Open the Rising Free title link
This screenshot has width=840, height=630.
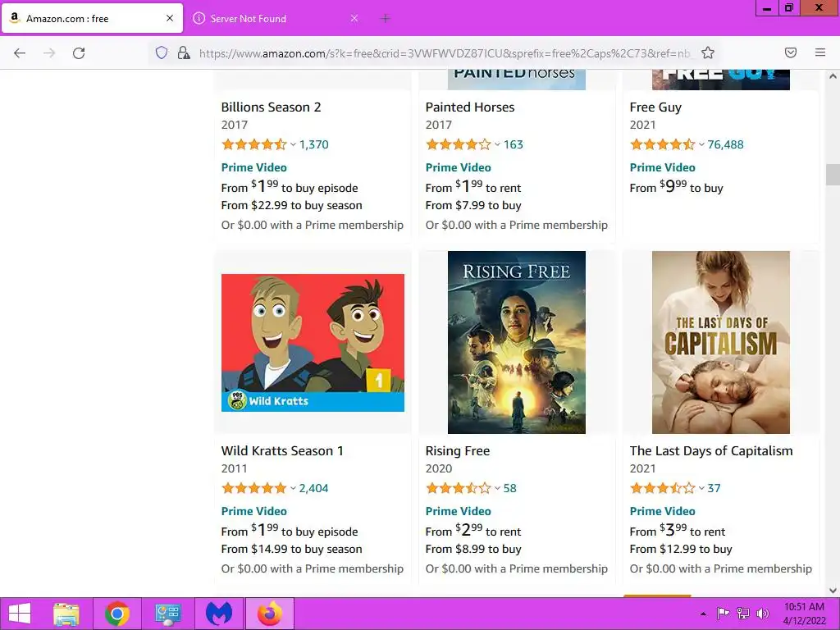[458, 451]
